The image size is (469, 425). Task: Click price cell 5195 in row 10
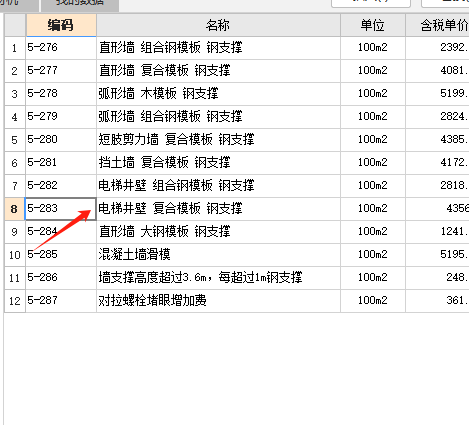click(437, 255)
